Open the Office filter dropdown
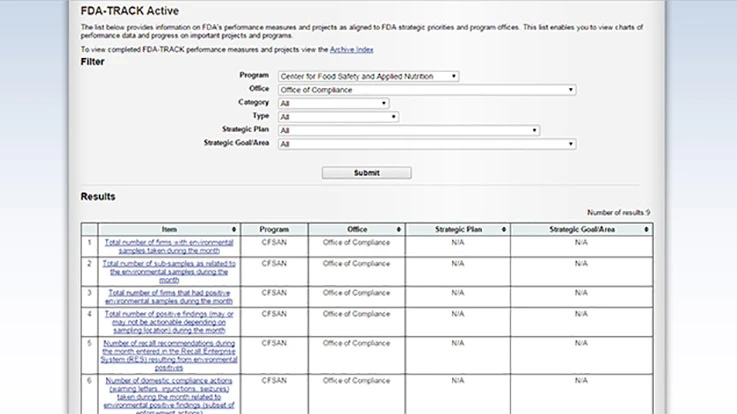Viewport: 737px width, 414px height. click(427, 90)
